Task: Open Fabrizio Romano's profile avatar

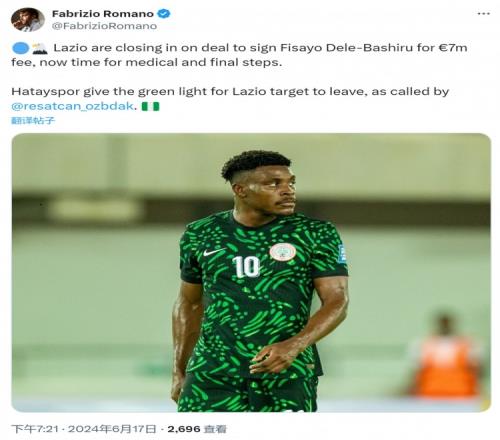Action: tap(28, 20)
